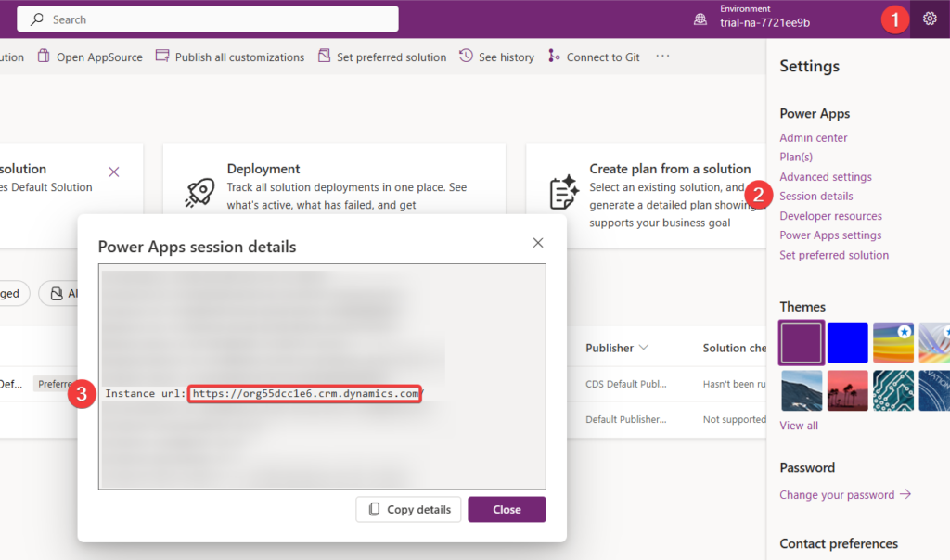Image resolution: width=950 pixels, height=560 pixels.
Task: Click the See history clock icon
Action: pyautogui.click(x=466, y=57)
